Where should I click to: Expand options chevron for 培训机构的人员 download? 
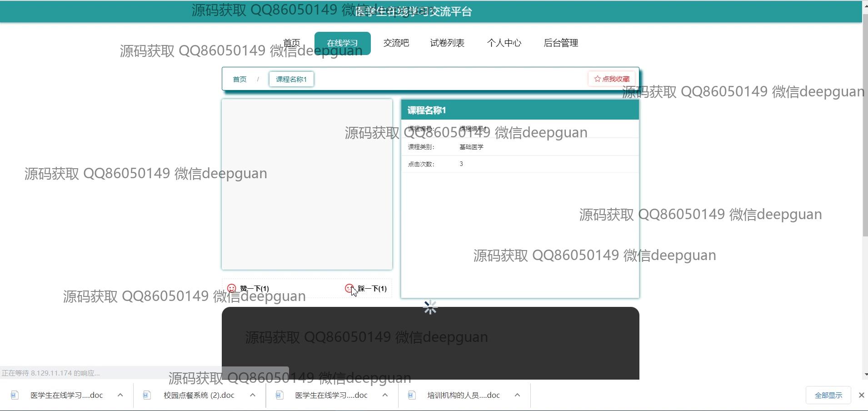pyautogui.click(x=517, y=395)
